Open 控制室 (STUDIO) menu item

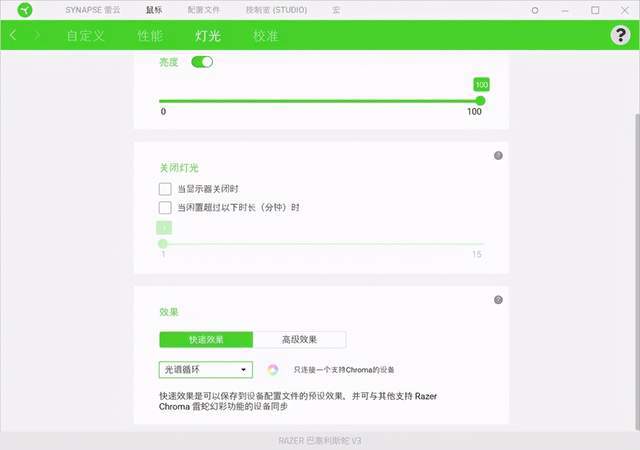[x=276, y=10]
